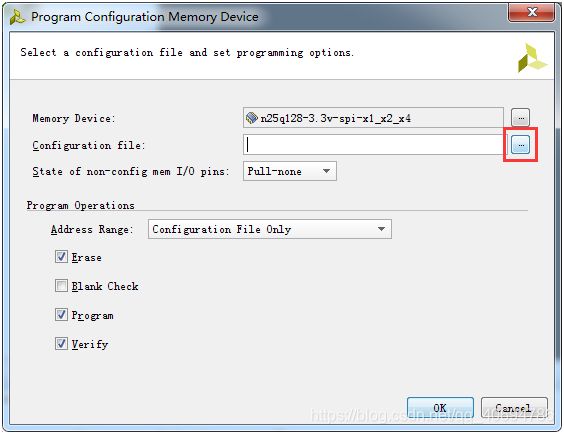This screenshot has width=564, height=434.
Task: Enable the Blank Check checkbox
Action: (61, 286)
